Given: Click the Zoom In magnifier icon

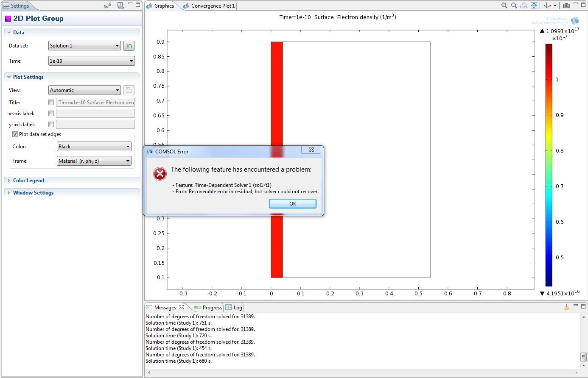Looking at the screenshot, I should pyautogui.click(x=504, y=6).
